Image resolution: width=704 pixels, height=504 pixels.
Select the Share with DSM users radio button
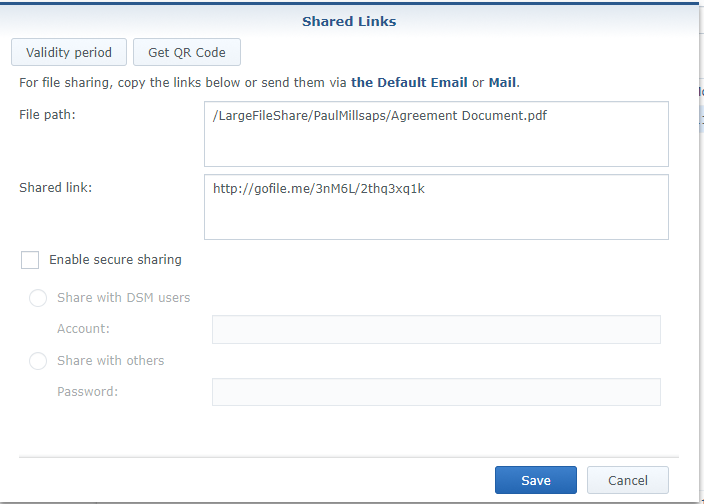[x=38, y=298]
